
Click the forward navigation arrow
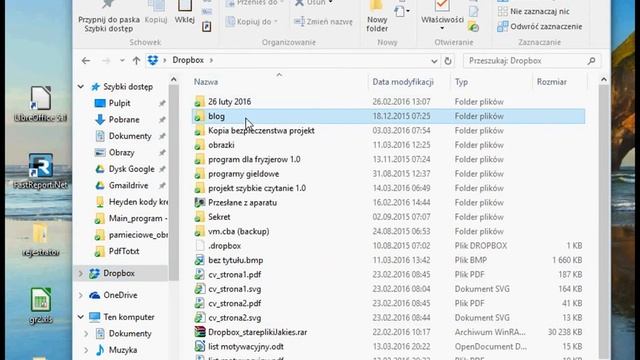pyautogui.click(x=106, y=61)
